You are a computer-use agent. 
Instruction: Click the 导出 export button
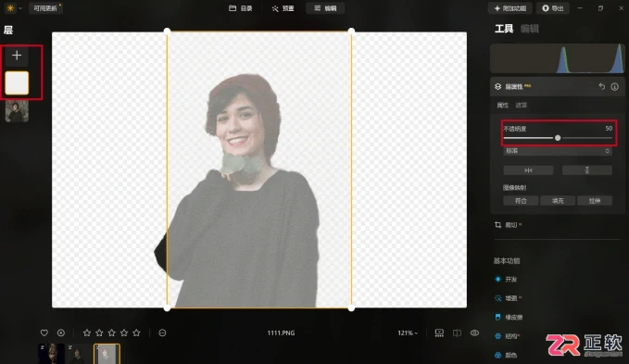(553, 8)
